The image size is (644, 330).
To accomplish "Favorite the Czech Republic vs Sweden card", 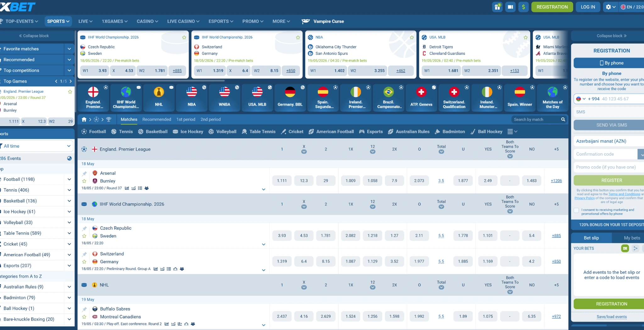I will click(184, 37).
